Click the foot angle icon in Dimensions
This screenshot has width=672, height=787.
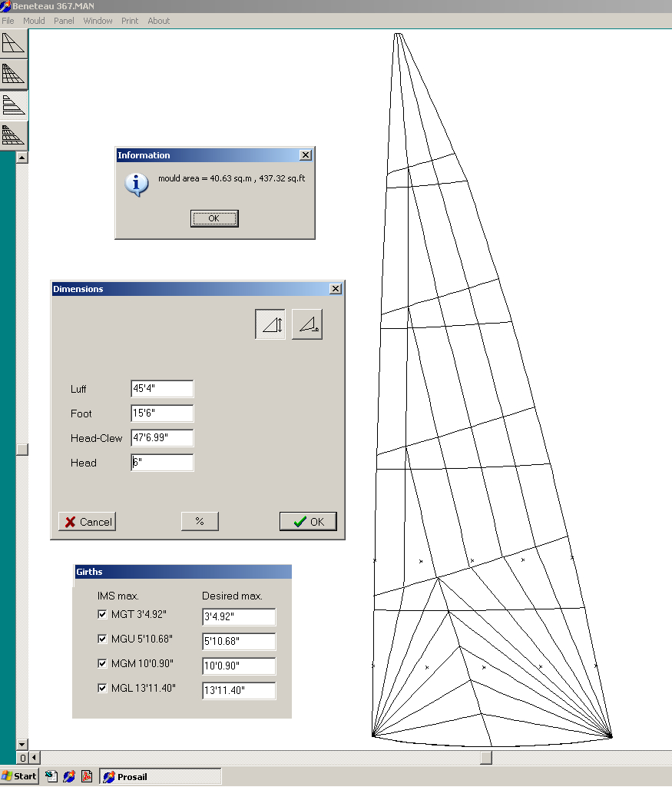pyautogui.click(x=307, y=324)
